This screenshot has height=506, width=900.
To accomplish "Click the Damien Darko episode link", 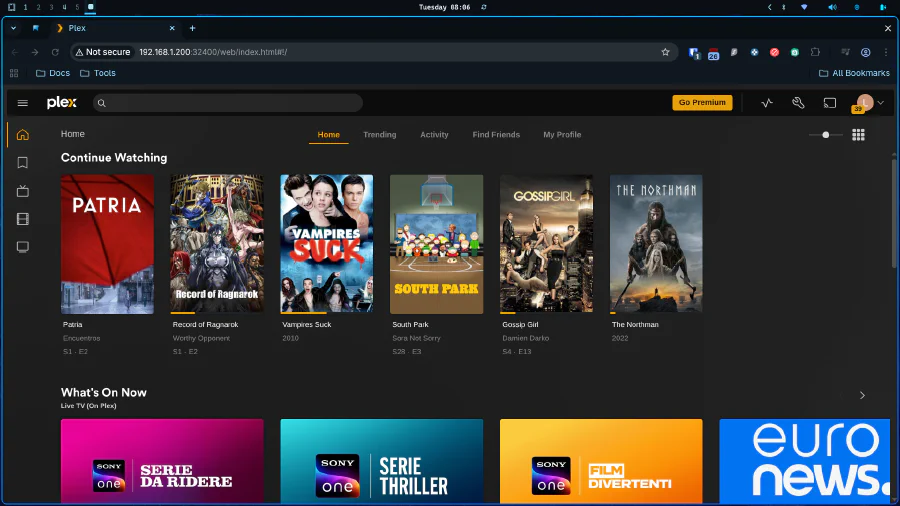I will click(x=525, y=338).
